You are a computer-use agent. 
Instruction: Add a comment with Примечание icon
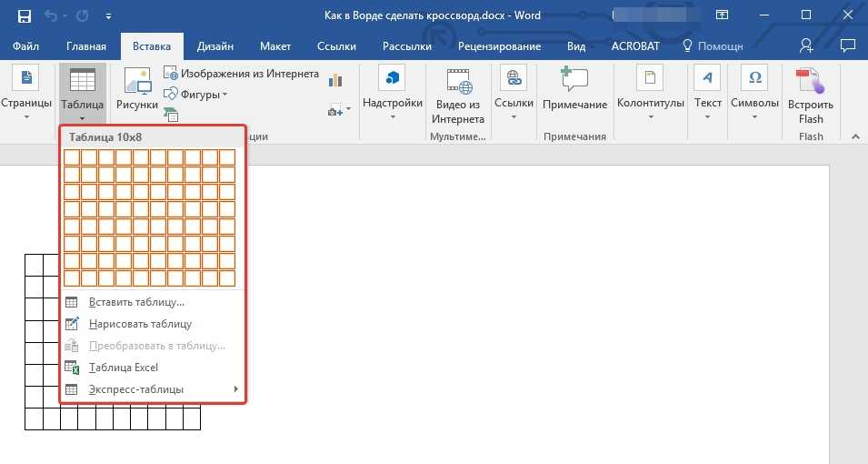pos(574,89)
